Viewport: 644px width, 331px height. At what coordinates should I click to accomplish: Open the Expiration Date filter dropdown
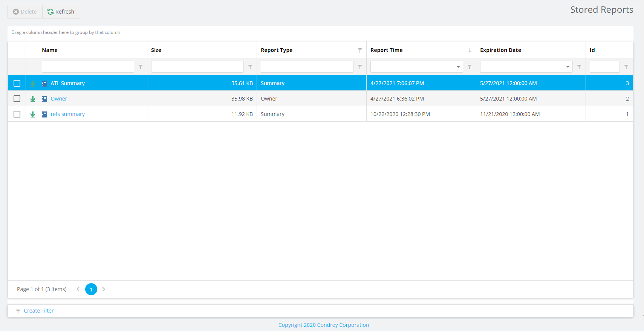[568, 67]
